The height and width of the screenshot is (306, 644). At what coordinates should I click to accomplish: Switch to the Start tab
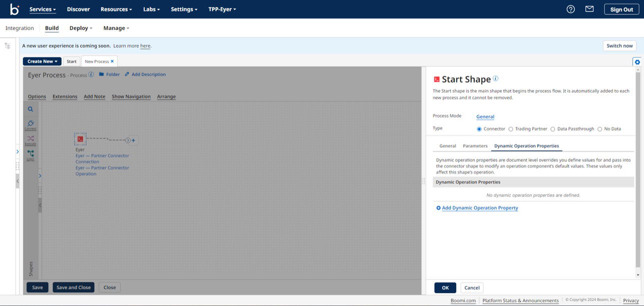tap(72, 61)
